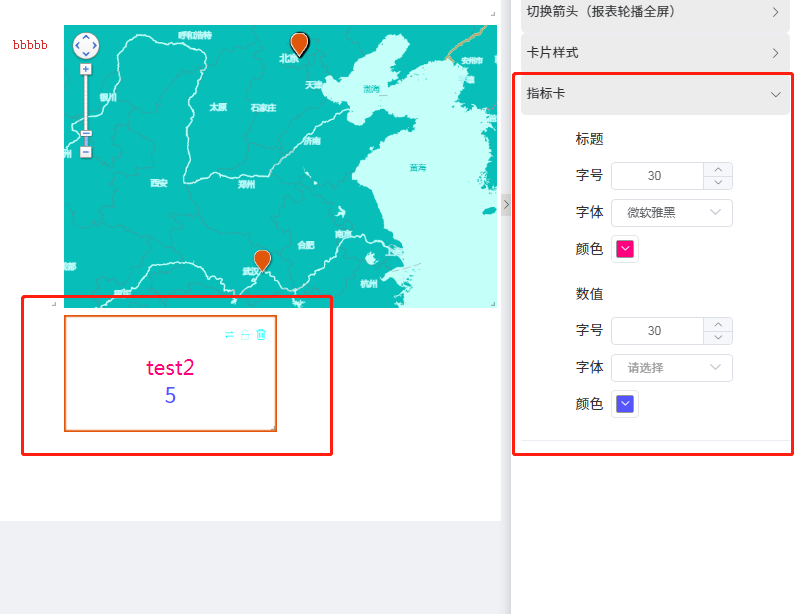Screen dimensions: 800x614
Task: Click the 石家庄 label on map
Action: tap(263, 108)
